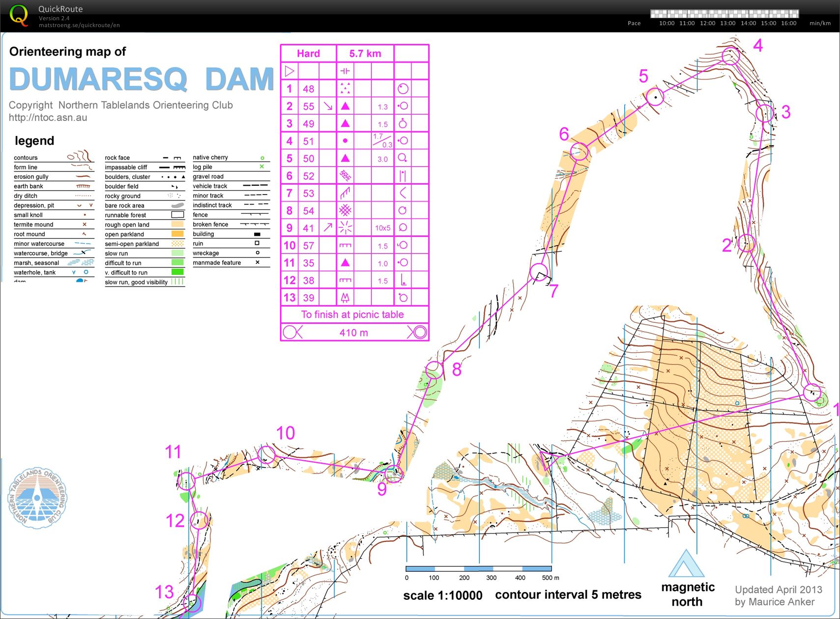840x619 pixels.
Task: Select the finish symbol beside 410 m
Action: pos(418,332)
